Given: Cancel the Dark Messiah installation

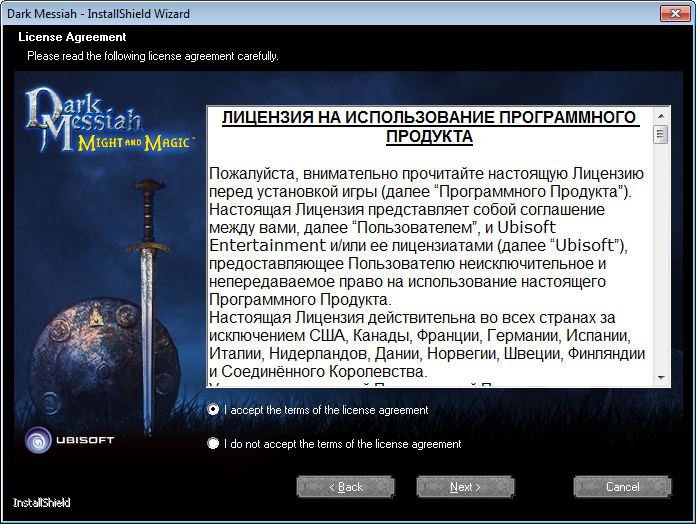Looking at the screenshot, I should tap(622, 487).
